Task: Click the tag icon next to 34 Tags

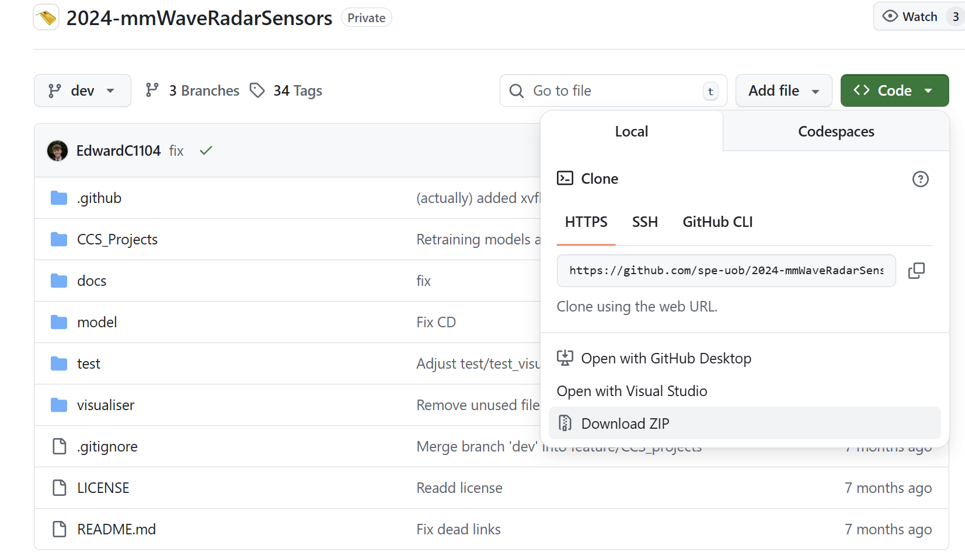Action: (x=257, y=90)
